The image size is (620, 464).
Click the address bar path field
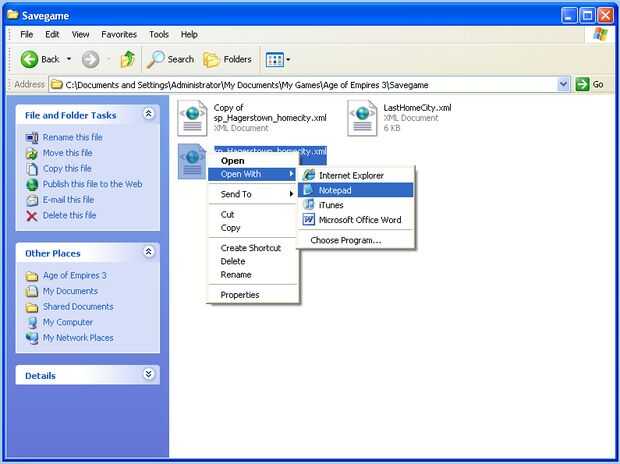coord(303,85)
